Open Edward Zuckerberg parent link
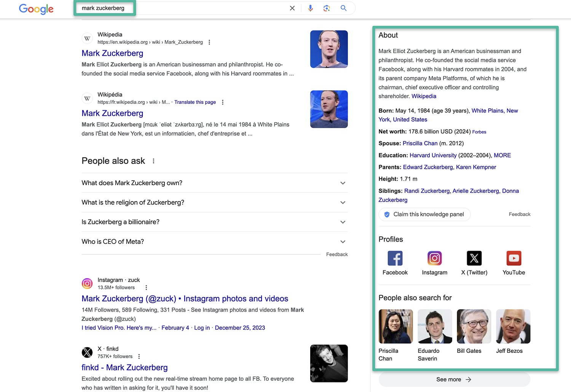This screenshot has width=571, height=392. [x=428, y=167]
